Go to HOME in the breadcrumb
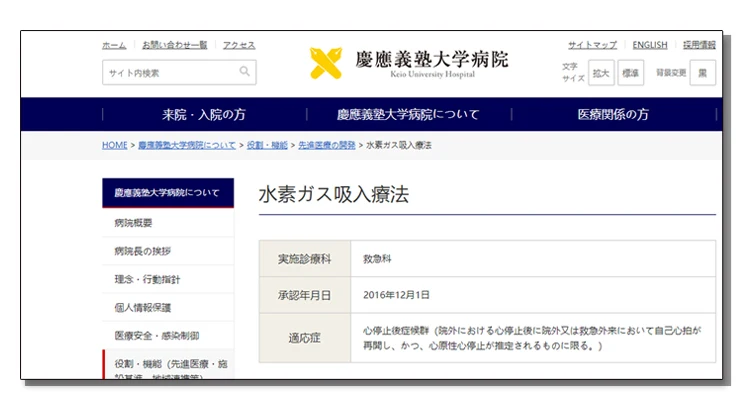The width and height of the screenshot is (750, 414). click(x=115, y=145)
